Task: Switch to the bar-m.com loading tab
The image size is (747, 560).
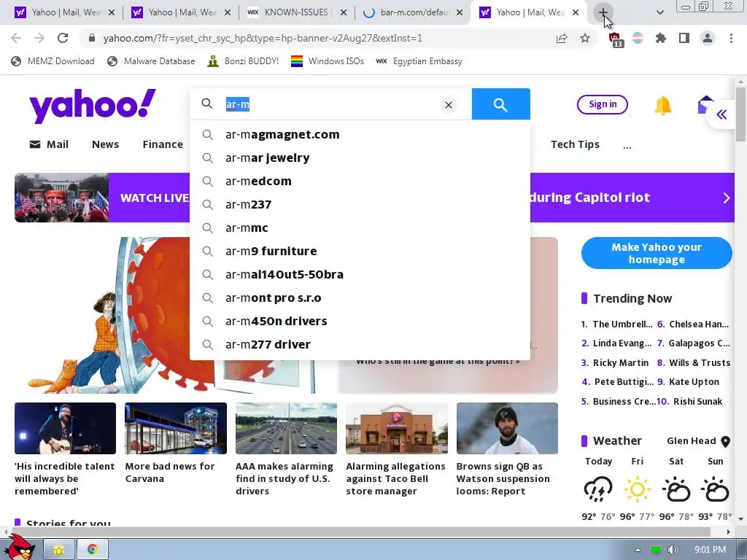Action: pyautogui.click(x=413, y=12)
